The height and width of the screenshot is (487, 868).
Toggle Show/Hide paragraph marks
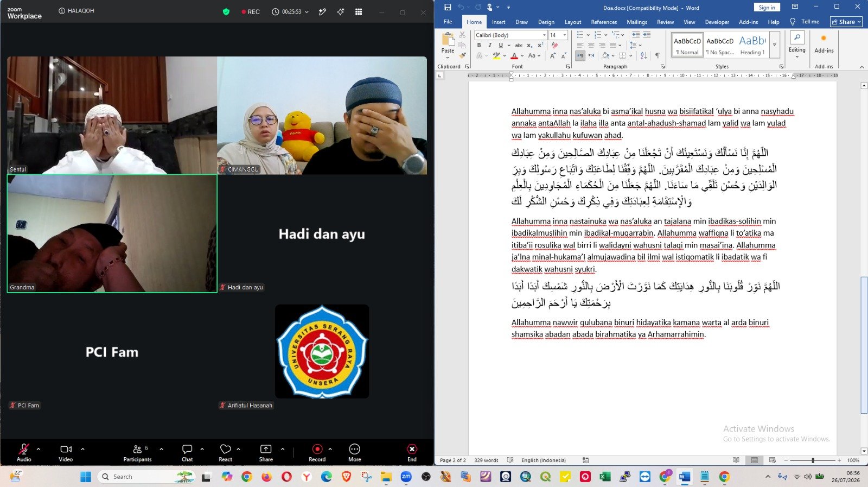pos(658,55)
